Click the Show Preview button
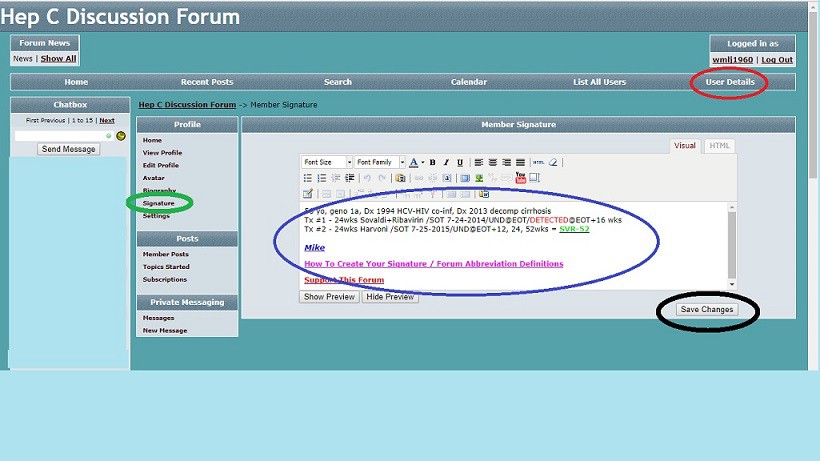Viewport: 820px width, 461px height. click(327, 297)
